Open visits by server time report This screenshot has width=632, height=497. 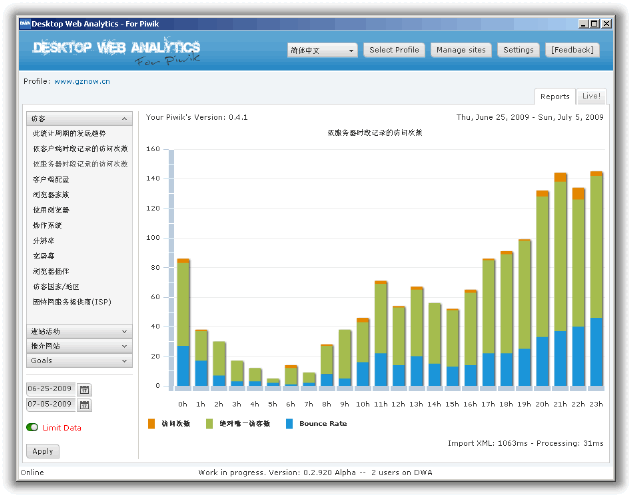click(80, 164)
